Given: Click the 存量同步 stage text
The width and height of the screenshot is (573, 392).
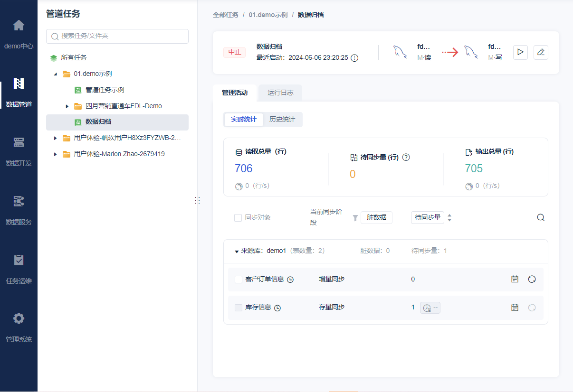Looking at the screenshot, I should click(x=332, y=308).
